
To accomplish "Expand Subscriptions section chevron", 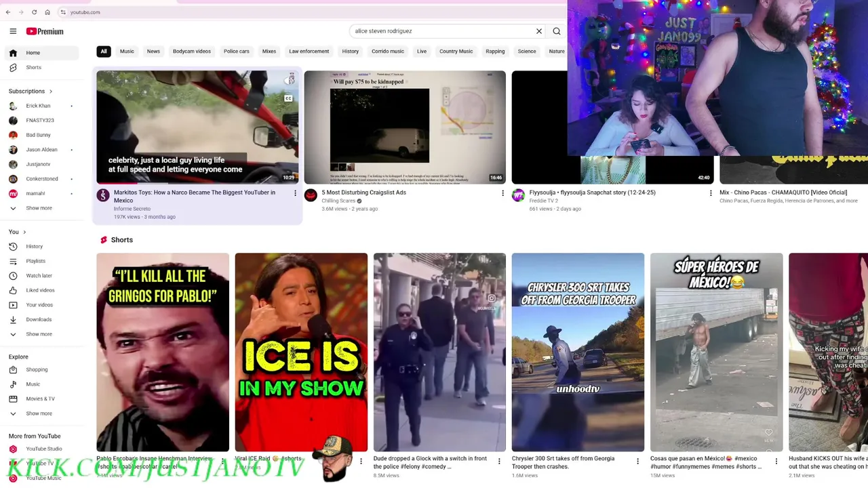I will coord(50,91).
